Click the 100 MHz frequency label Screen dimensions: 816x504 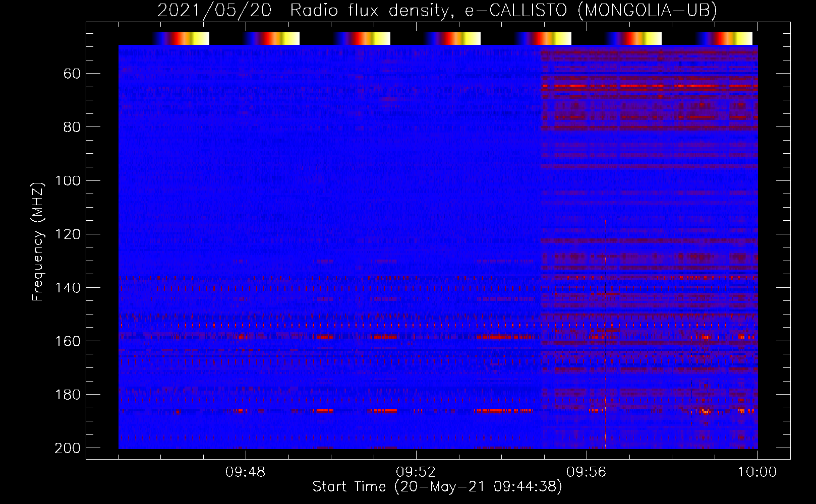click(68, 180)
